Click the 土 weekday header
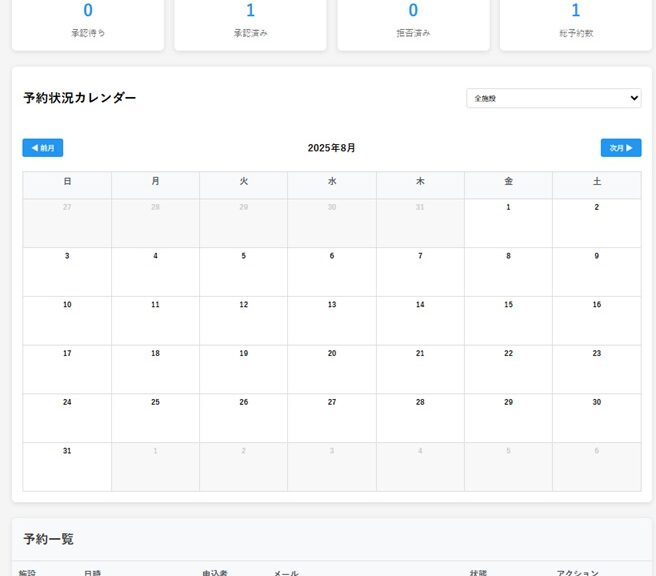656x576 pixels. click(x=597, y=185)
